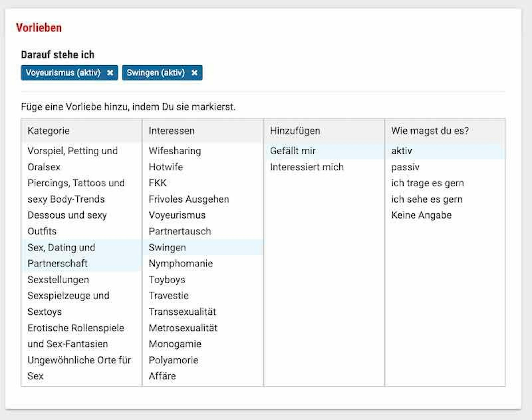Choose the Dessous und sexy Outfits category
This screenshot has width=532, height=420.
(x=67, y=223)
